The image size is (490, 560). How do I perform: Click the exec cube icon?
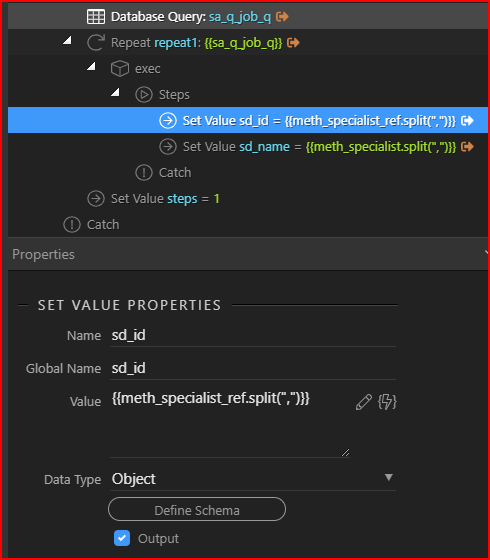click(120, 69)
